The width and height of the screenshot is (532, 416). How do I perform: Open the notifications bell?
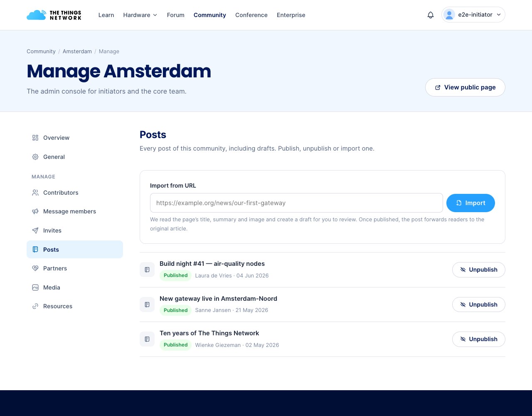[431, 15]
